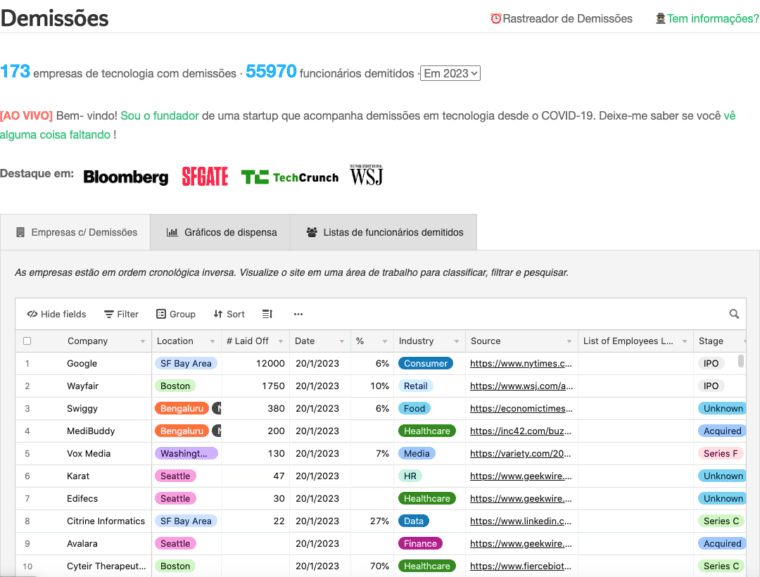Open Wayfair's wsj.com source link

point(522,386)
